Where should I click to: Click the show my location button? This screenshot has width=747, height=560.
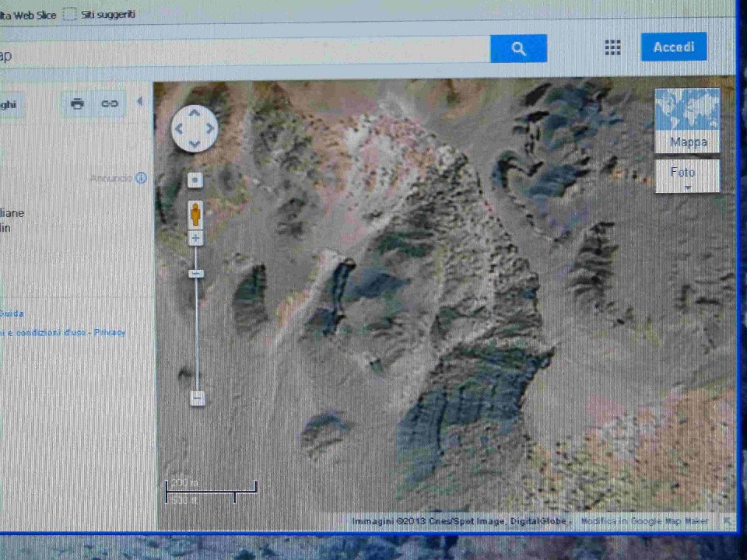point(195,180)
